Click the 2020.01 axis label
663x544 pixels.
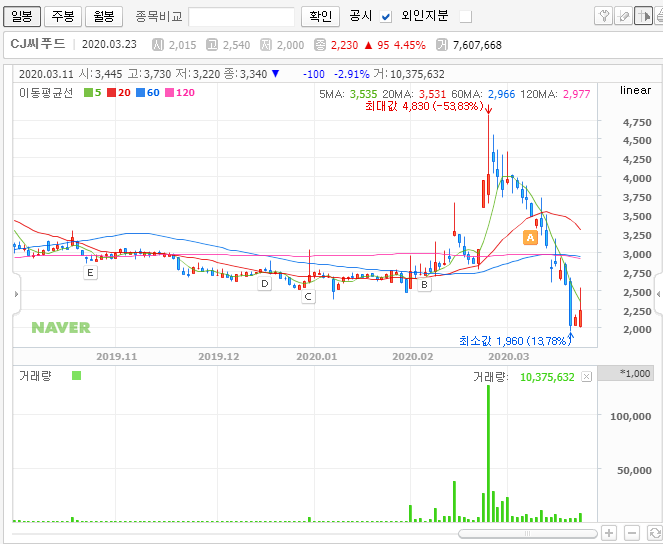tap(317, 356)
